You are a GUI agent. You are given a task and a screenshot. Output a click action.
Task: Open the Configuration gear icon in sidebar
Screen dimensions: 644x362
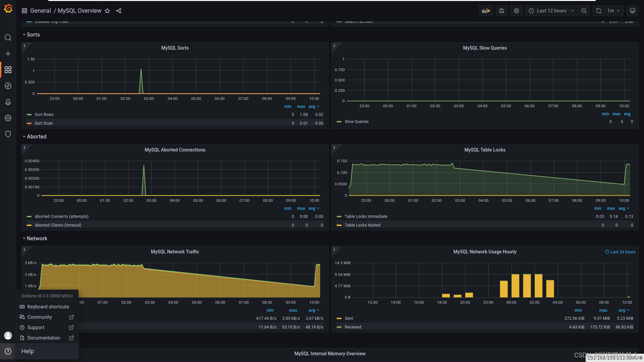pos(8,118)
